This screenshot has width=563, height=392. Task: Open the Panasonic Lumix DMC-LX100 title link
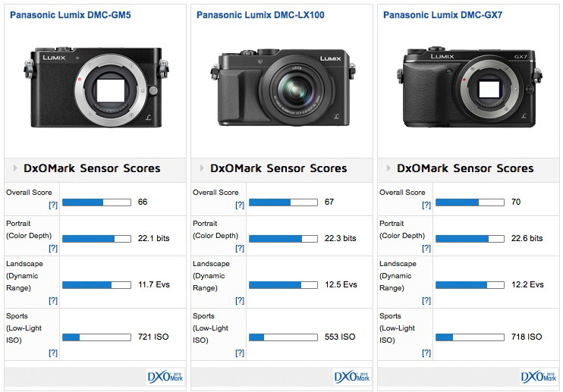(x=260, y=15)
